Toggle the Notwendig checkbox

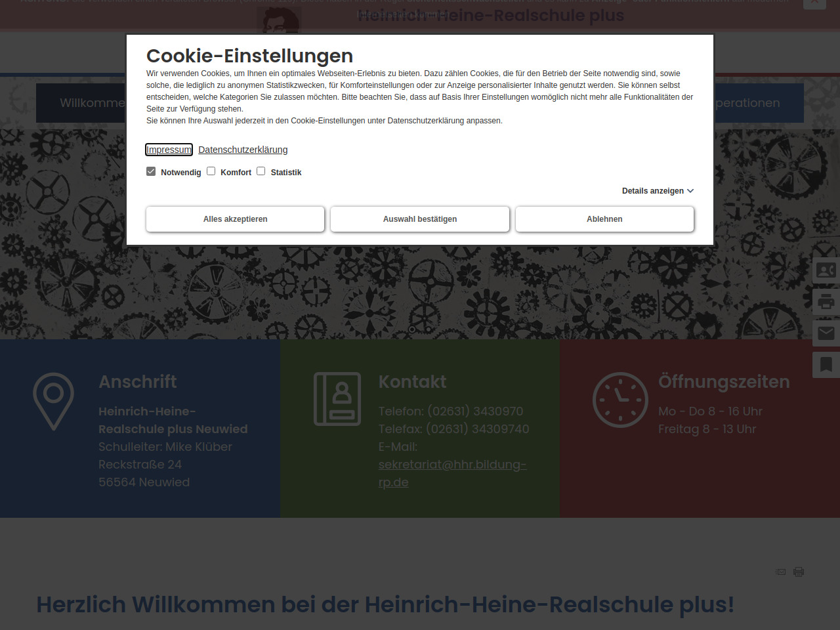[151, 171]
